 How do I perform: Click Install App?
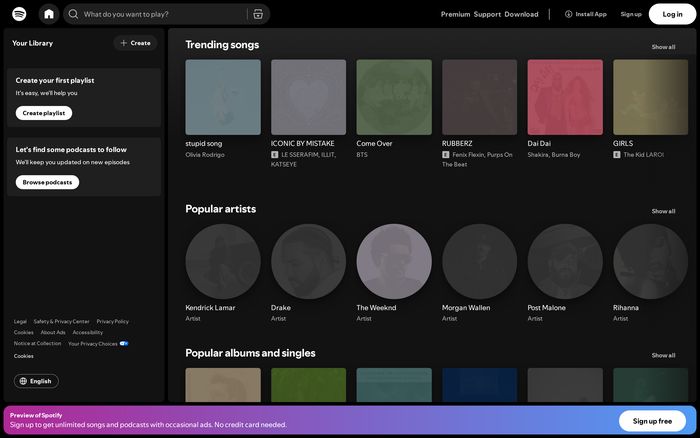586,14
